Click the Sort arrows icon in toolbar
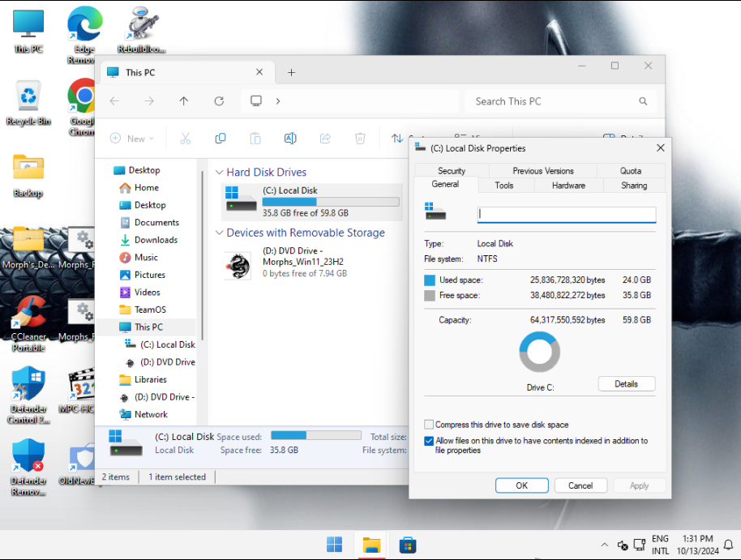 397,139
